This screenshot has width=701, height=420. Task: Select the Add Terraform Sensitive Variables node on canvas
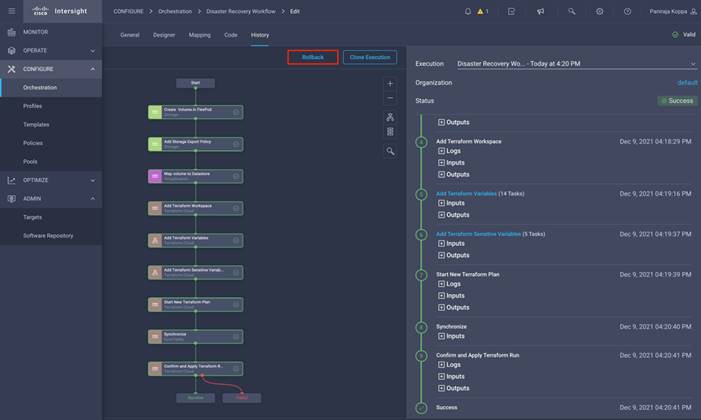tap(196, 272)
